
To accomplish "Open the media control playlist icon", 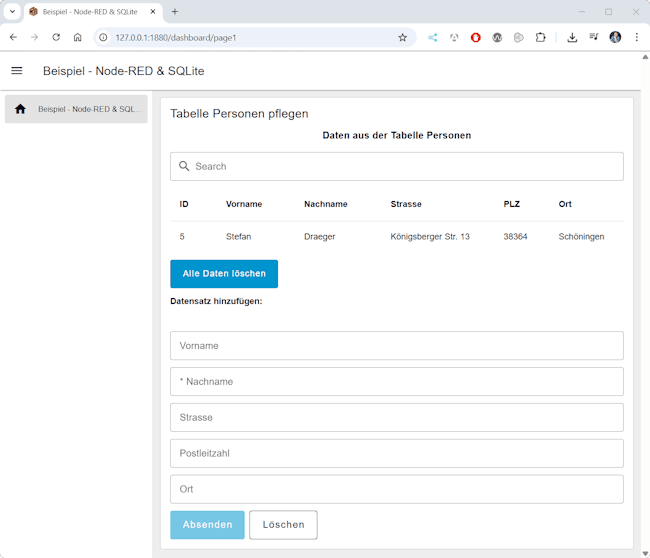I will pyautogui.click(x=594, y=37).
